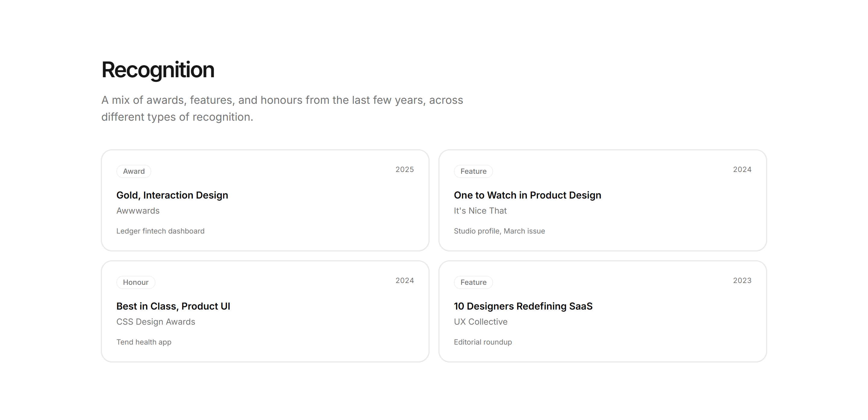This screenshot has height=420, width=868.
Task: Click the 2023 year label
Action: point(742,280)
